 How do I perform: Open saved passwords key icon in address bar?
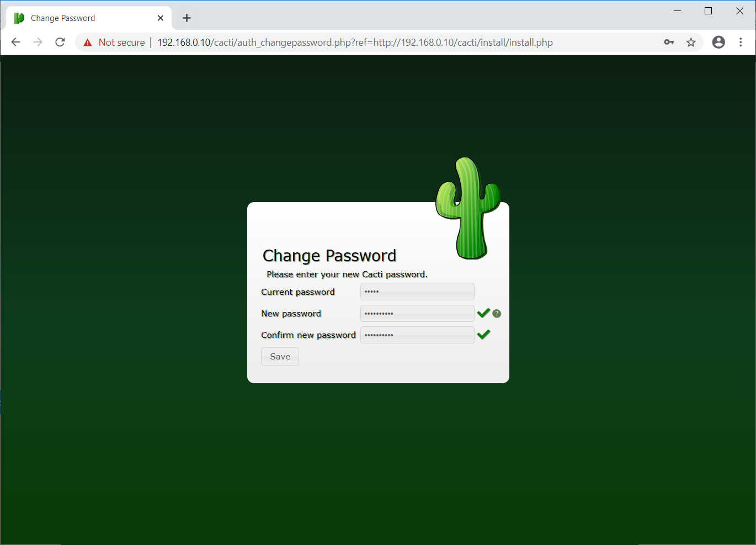click(x=669, y=43)
